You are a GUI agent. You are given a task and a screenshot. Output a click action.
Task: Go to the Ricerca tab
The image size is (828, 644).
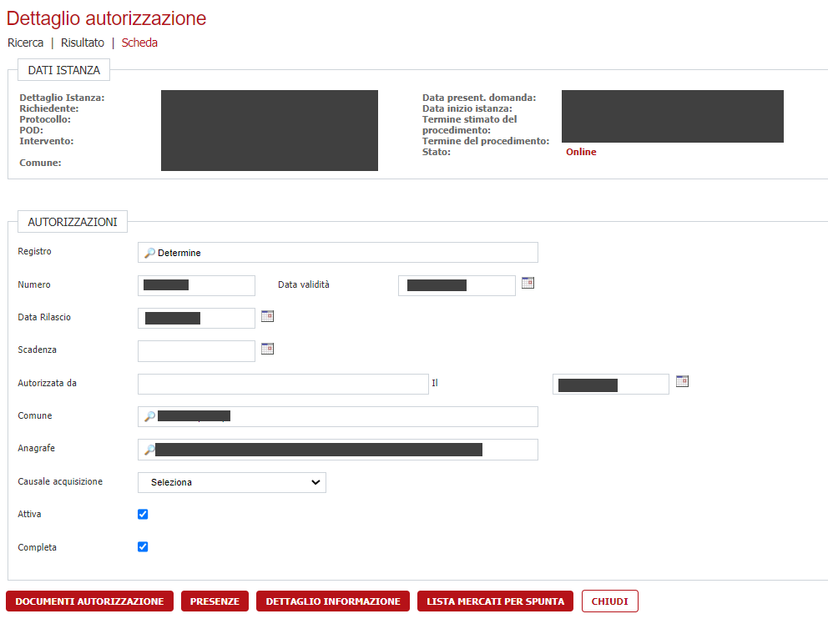[x=25, y=43]
